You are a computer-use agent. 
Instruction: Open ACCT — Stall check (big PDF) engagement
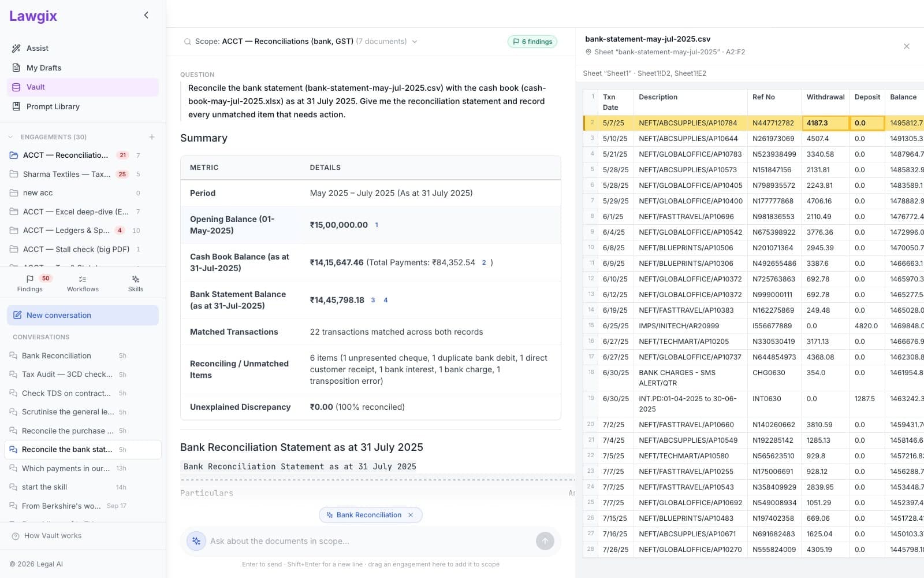[75, 249]
